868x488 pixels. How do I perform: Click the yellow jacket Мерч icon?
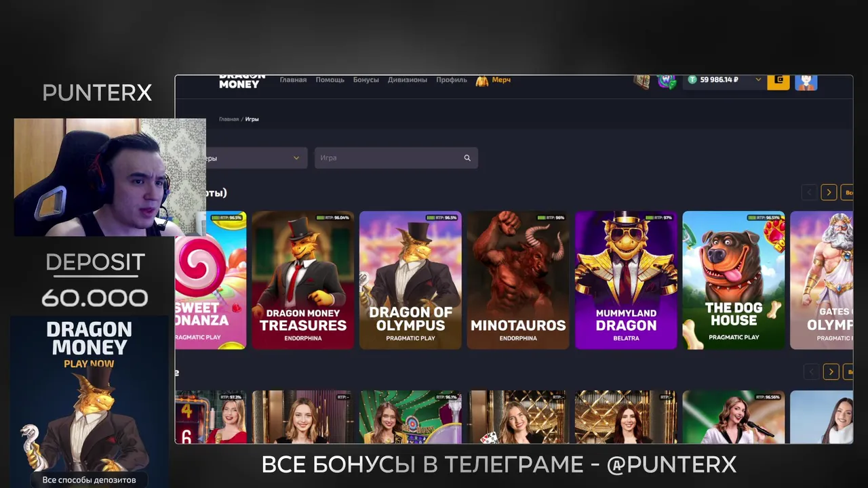pyautogui.click(x=482, y=81)
